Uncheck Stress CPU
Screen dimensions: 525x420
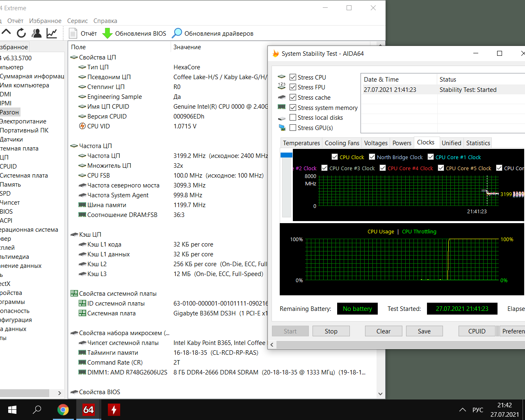(293, 77)
